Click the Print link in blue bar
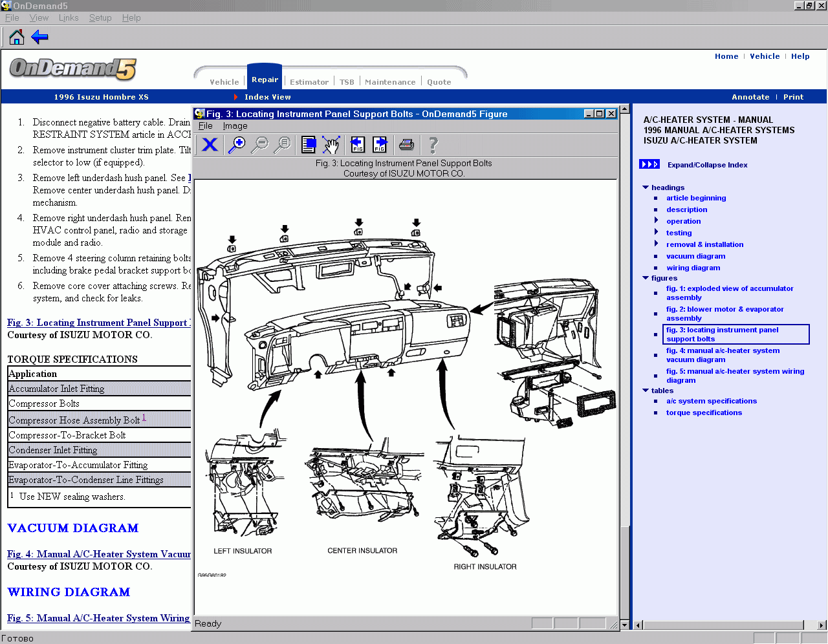This screenshot has height=644, width=828. [x=793, y=97]
